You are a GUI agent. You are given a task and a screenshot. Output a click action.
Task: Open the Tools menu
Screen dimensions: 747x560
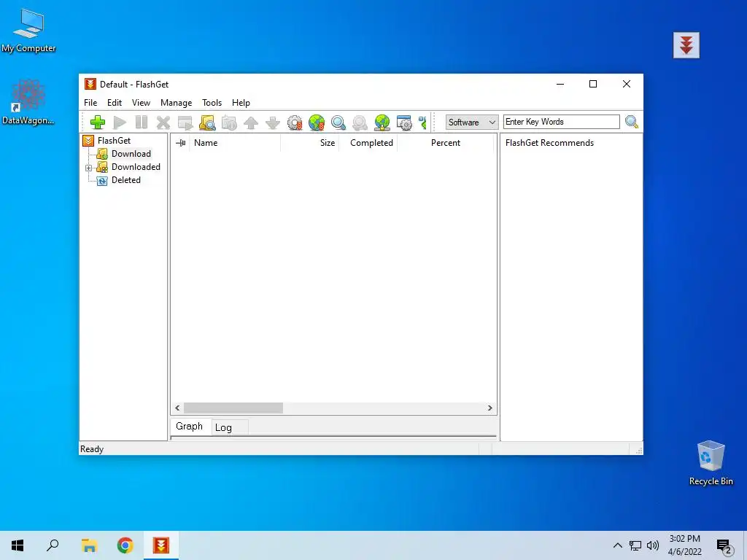click(x=212, y=103)
